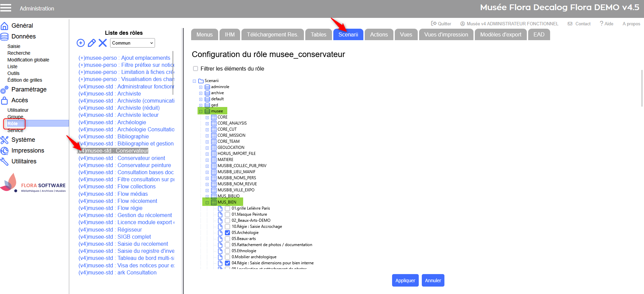
Task: Open the hamburger navigation menu
Action: (6, 8)
